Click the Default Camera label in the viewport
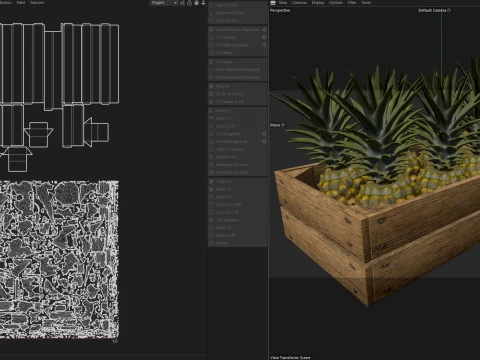 [434, 10]
